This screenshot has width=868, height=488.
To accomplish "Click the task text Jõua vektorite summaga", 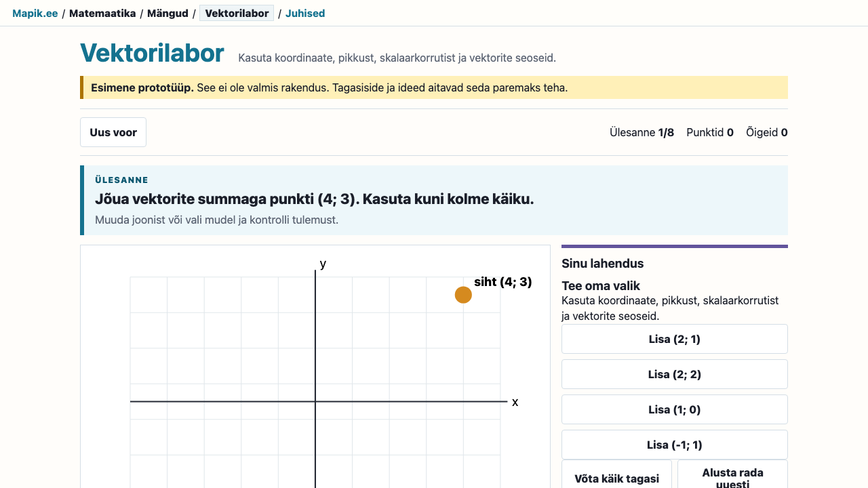I will pos(315,199).
